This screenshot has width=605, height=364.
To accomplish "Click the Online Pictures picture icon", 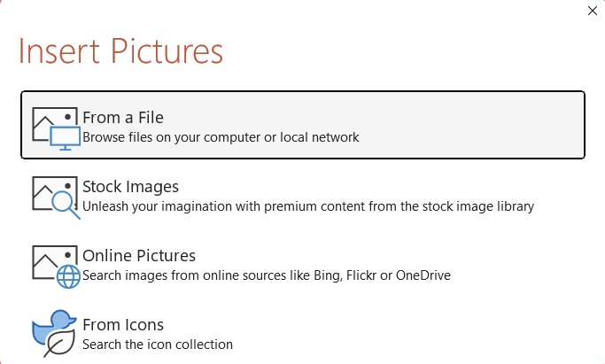I will coord(57,267).
